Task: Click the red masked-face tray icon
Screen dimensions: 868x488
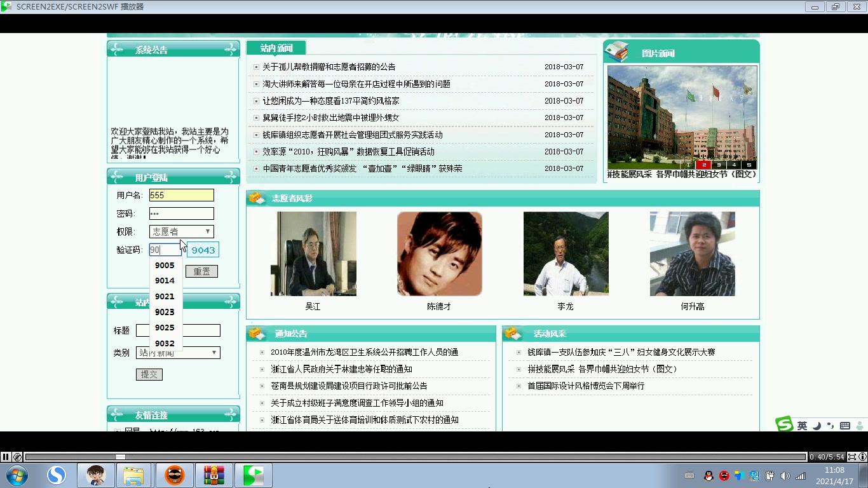Action: pos(724,476)
